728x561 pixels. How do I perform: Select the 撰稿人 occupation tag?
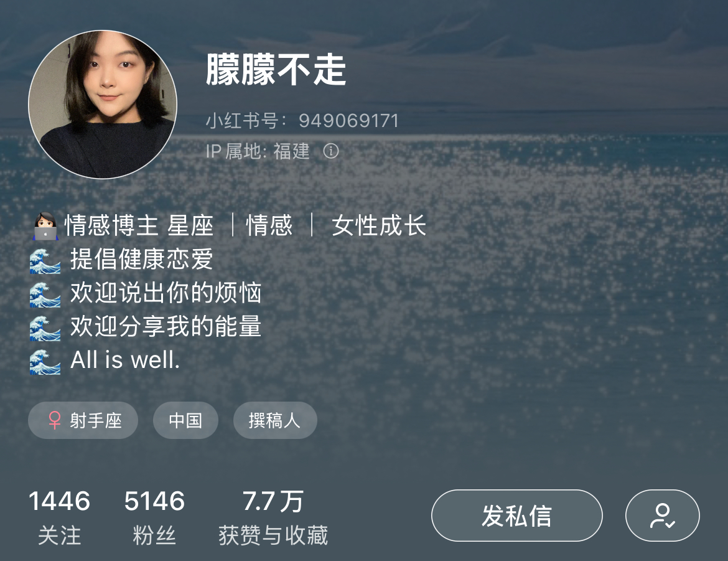click(275, 420)
